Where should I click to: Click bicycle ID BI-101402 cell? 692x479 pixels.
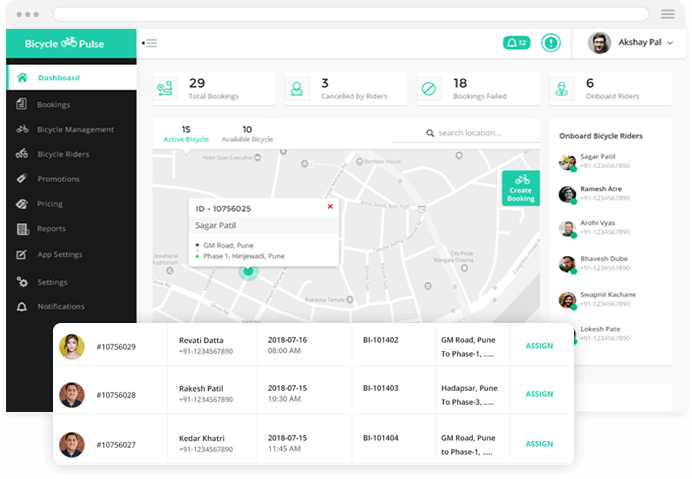tap(380, 340)
